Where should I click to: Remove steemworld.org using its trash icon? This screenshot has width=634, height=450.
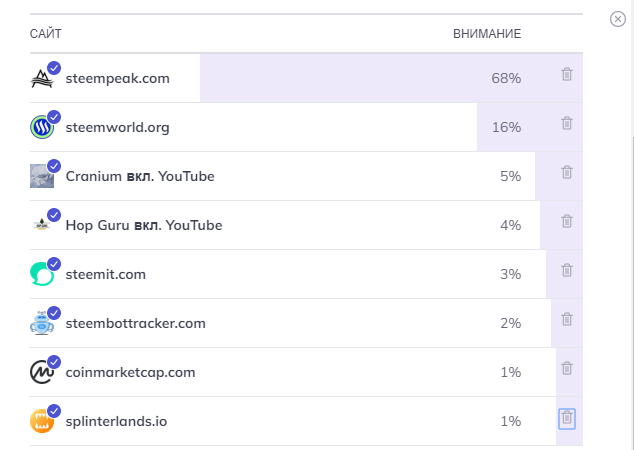(x=567, y=124)
